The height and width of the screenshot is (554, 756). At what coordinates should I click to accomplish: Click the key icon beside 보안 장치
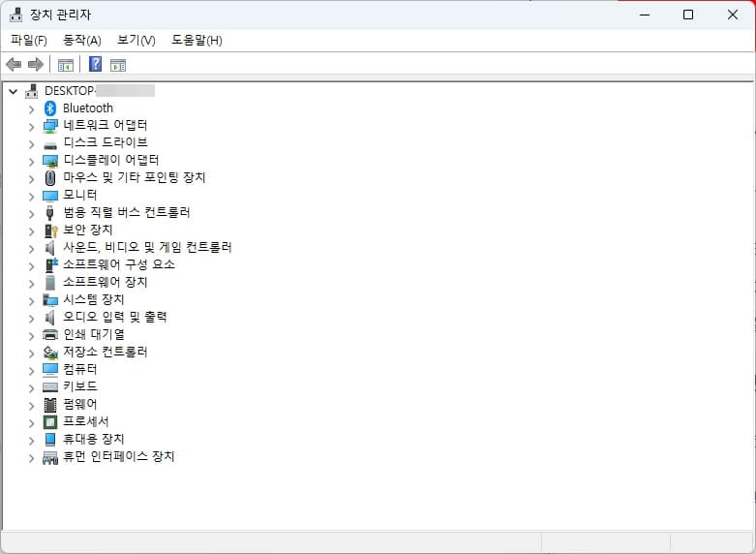50,231
